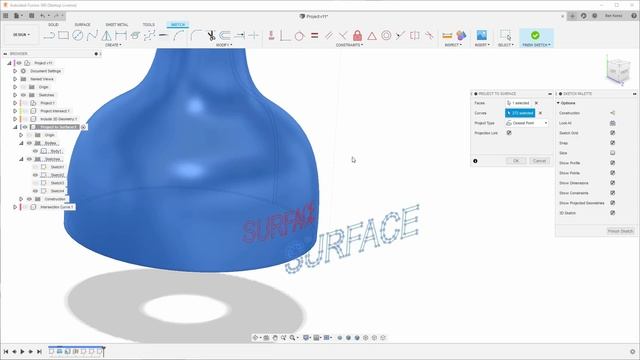640x360 pixels.
Task: Select the Offset tool icon
Action: (225, 36)
